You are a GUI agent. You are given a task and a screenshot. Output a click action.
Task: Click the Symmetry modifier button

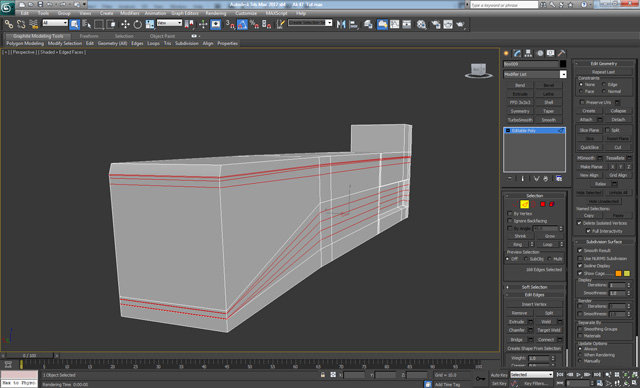520,111
